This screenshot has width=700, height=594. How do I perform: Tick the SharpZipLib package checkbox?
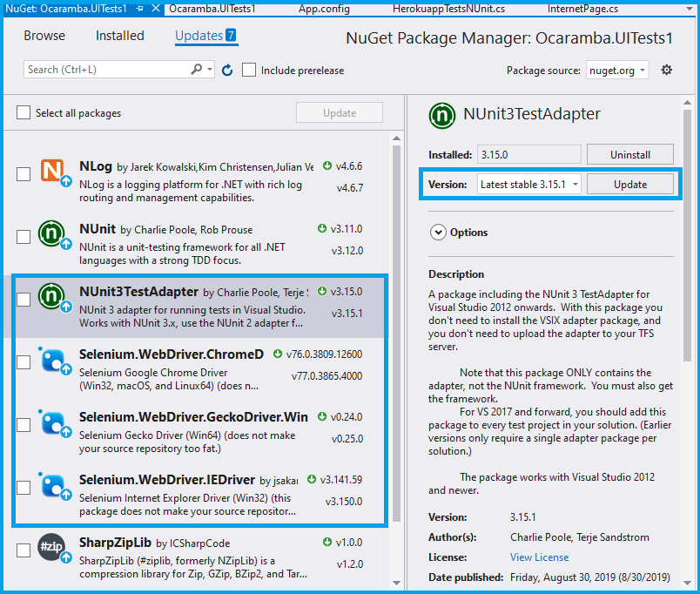[24, 550]
